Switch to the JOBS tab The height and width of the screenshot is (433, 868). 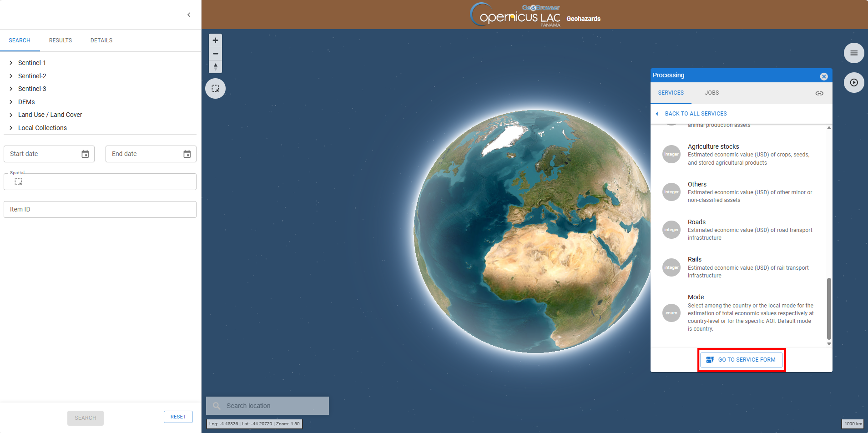[712, 93]
